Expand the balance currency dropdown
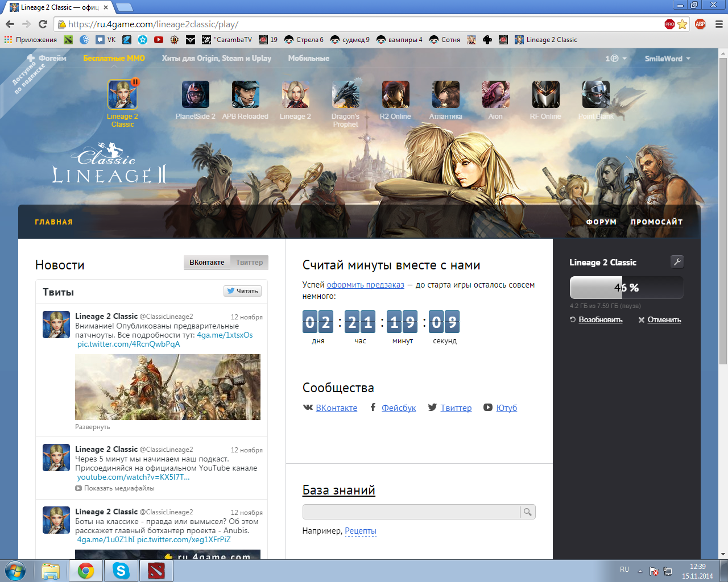Screen dimensions: 728x582 click(616, 59)
